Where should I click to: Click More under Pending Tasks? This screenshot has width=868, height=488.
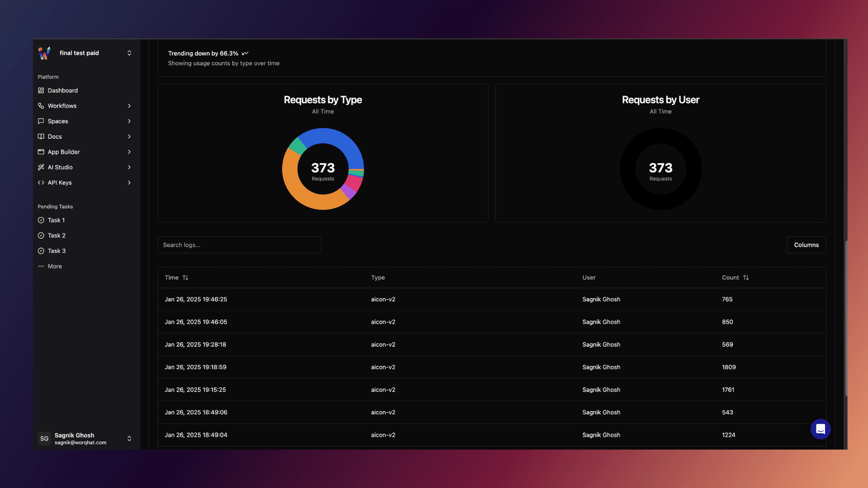coord(55,266)
